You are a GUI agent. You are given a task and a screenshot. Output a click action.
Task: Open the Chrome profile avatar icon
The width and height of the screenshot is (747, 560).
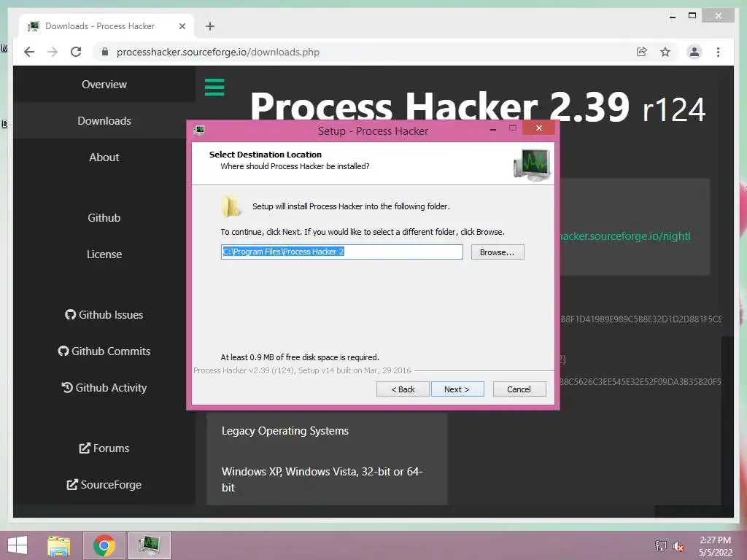tap(694, 52)
